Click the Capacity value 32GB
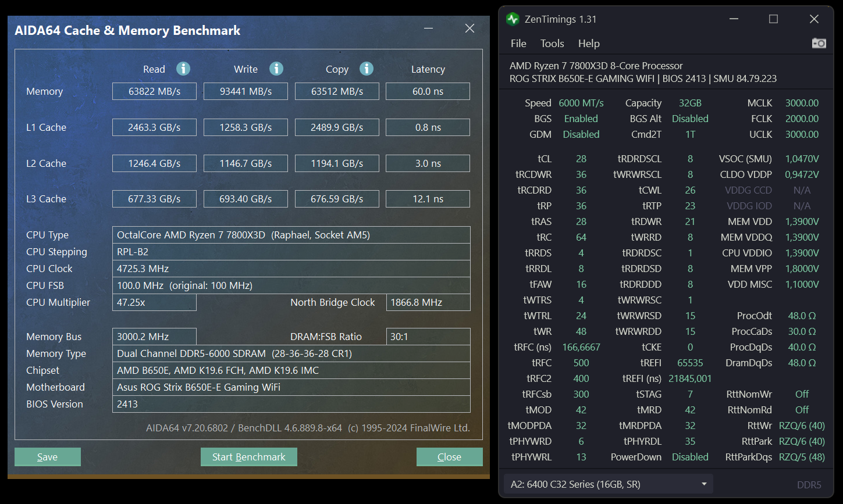The image size is (843, 504). coord(690,103)
